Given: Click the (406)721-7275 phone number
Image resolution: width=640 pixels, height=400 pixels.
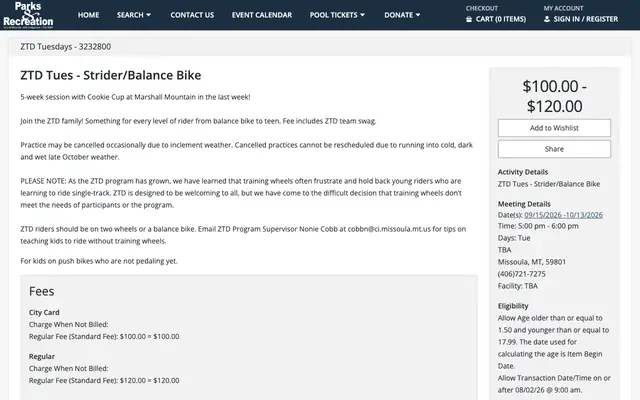Looking at the screenshot, I should pos(521,274).
